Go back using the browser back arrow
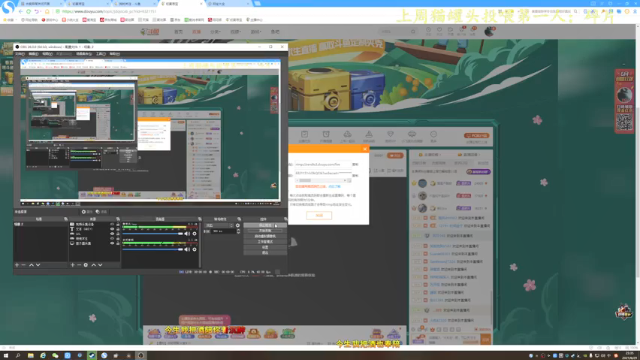Screen dimensions: 640x360 tap(20, 11)
